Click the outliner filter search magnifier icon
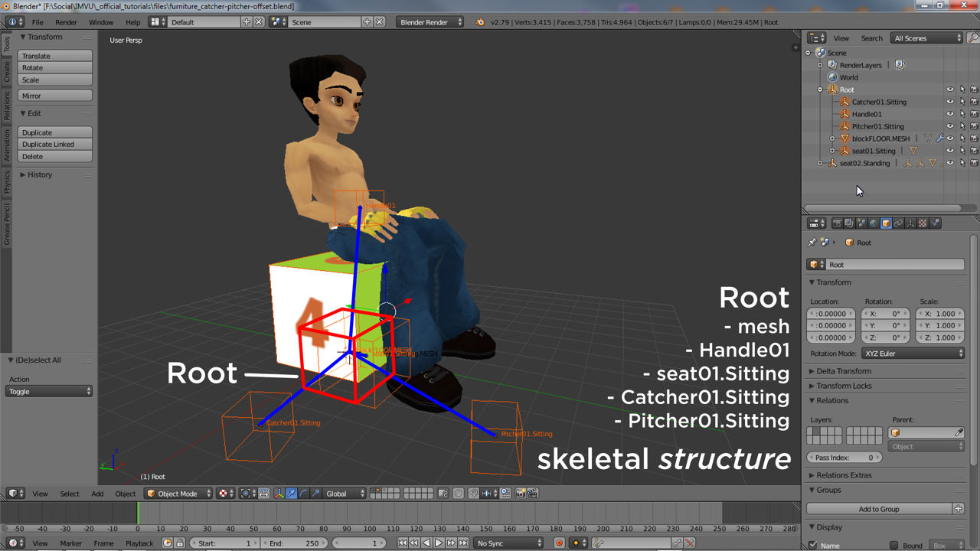Image resolution: width=980 pixels, height=551 pixels. (x=974, y=38)
